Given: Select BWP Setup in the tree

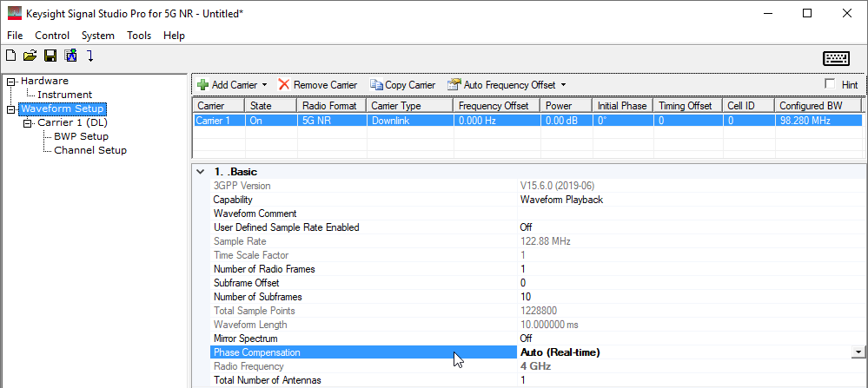Looking at the screenshot, I should pos(81,136).
